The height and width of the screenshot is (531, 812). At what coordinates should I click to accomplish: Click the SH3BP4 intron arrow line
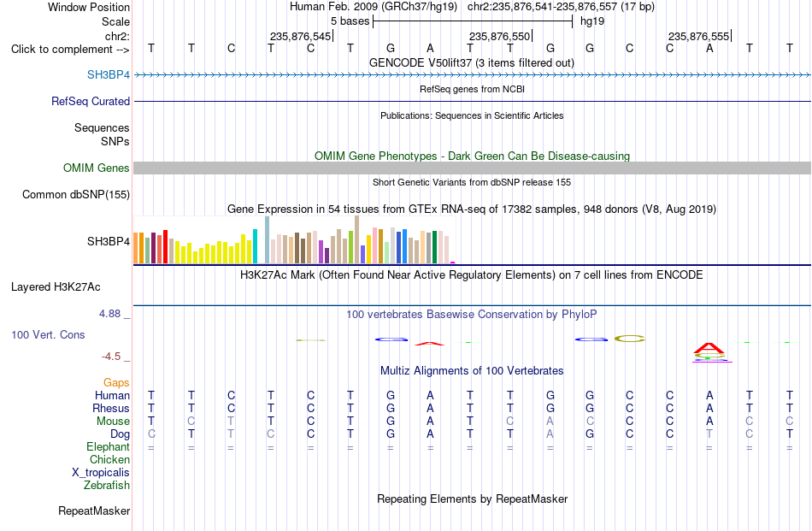point(472,74)
